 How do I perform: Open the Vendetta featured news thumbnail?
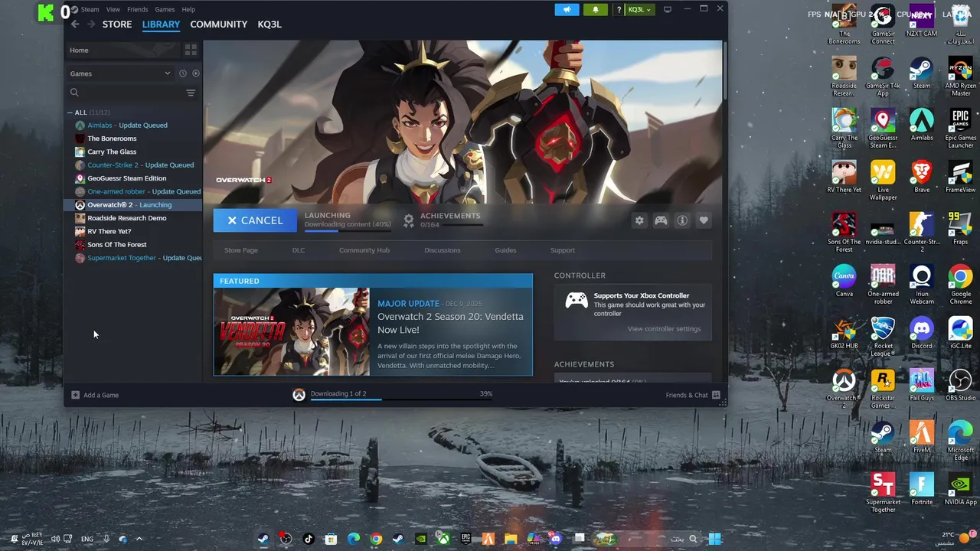(292, 331)
